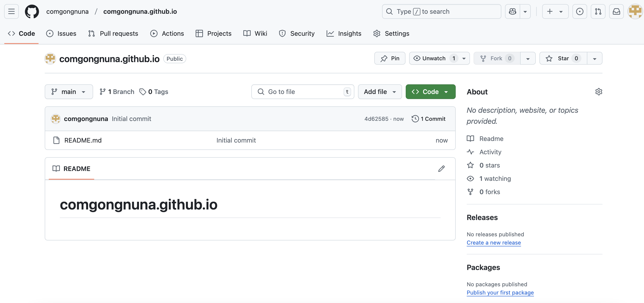View the 1 Commit history

[428, 119]
